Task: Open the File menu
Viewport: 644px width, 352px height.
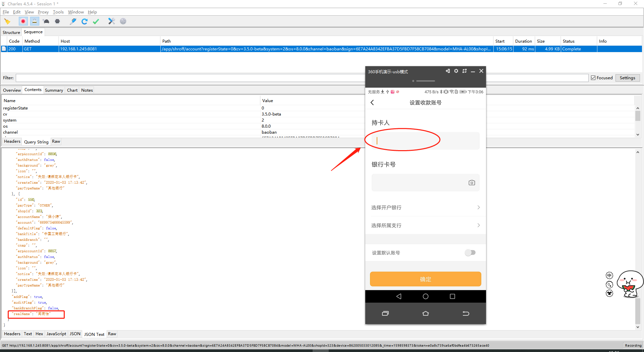Action: [x=6, y=12]
